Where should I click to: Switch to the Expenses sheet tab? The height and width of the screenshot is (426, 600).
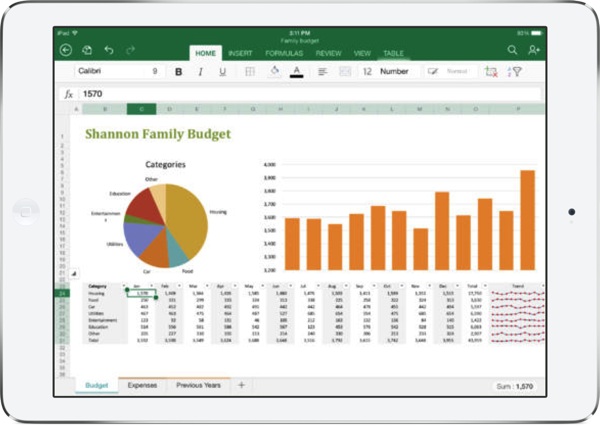[x=142, y=385]
